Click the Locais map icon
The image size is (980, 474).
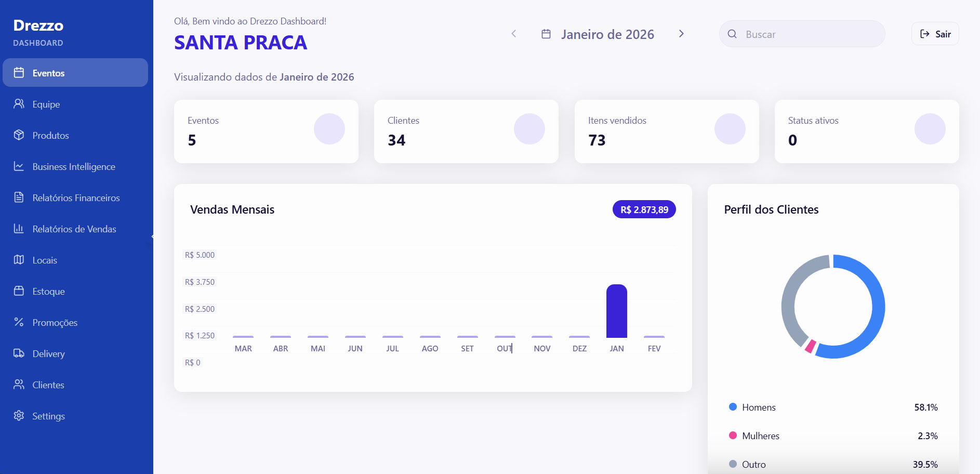click(x=19, y=260)
